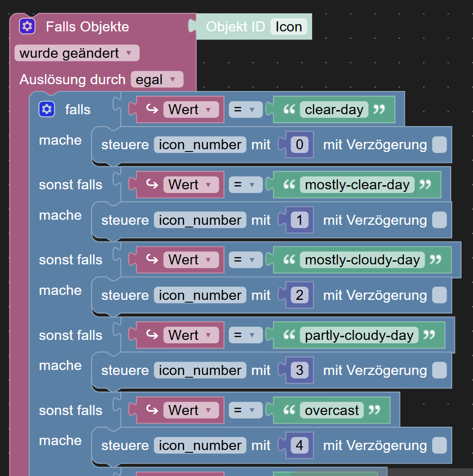Enable delay checkbox for icon_number value 0

(x=439, y=145)
